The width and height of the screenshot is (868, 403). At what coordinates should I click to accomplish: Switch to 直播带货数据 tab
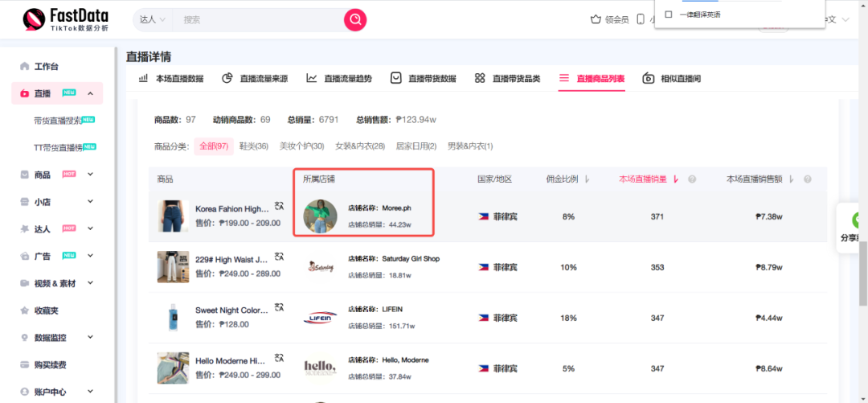pos(424,78)
